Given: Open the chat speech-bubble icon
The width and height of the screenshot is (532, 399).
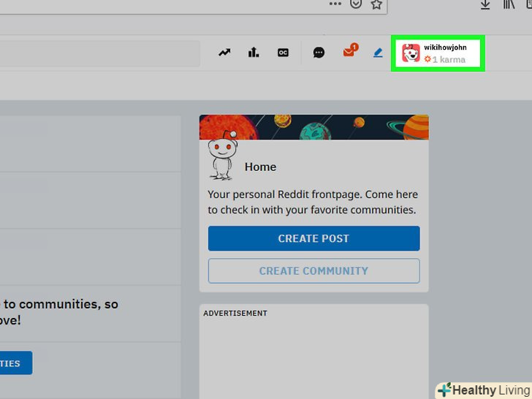Looking at the screenshot, I should click(x=319, y=53).
